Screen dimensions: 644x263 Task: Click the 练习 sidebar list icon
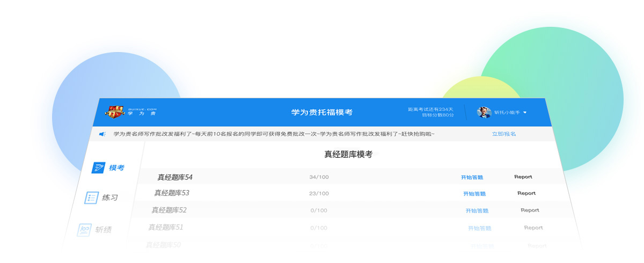(x=92, y=198)
